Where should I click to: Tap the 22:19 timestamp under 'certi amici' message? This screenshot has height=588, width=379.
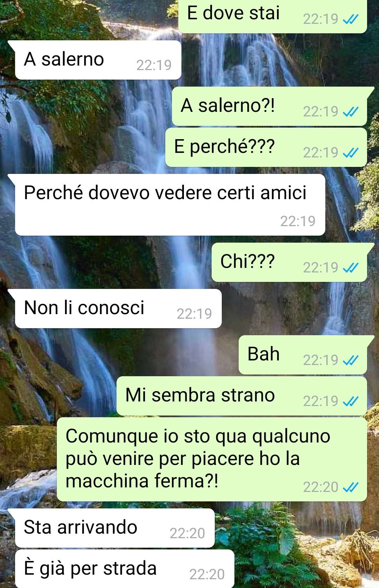click(x=298, y=221)
